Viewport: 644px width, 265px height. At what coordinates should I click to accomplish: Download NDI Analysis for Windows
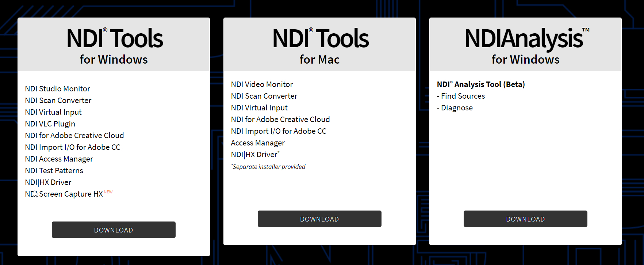[525, 219]
